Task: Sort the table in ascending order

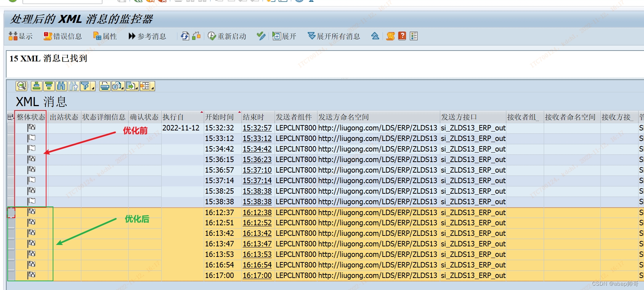Action: [x=36, y=86]
